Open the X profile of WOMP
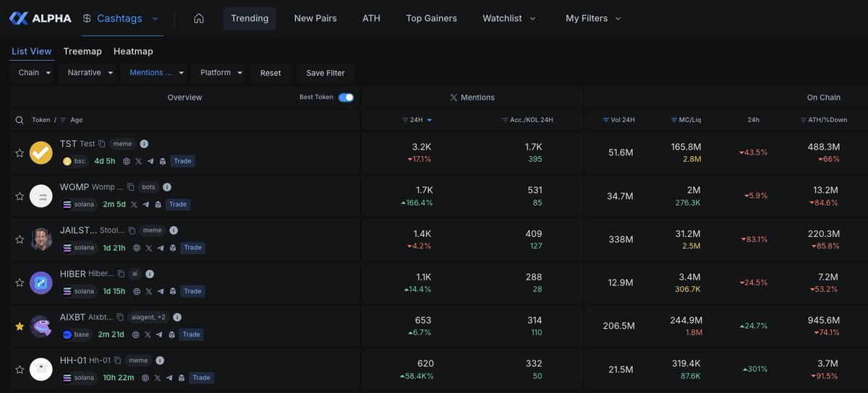The height and width of the screenshot is (393, 868). (x=134, y=204)
